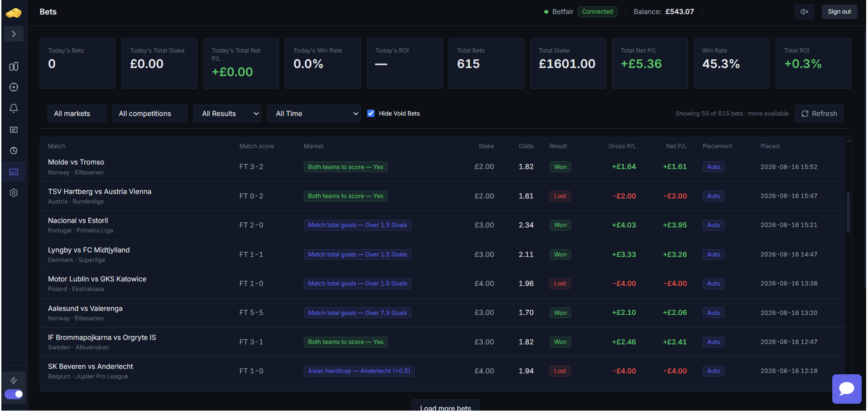Viewport: 868px width, 411px height.
Task: Open the All Results dropdown
Action: click(227, 114)
